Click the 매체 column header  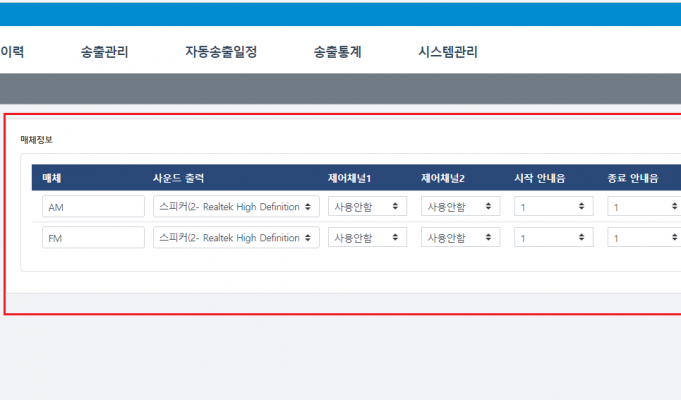[x=52, y=178]
